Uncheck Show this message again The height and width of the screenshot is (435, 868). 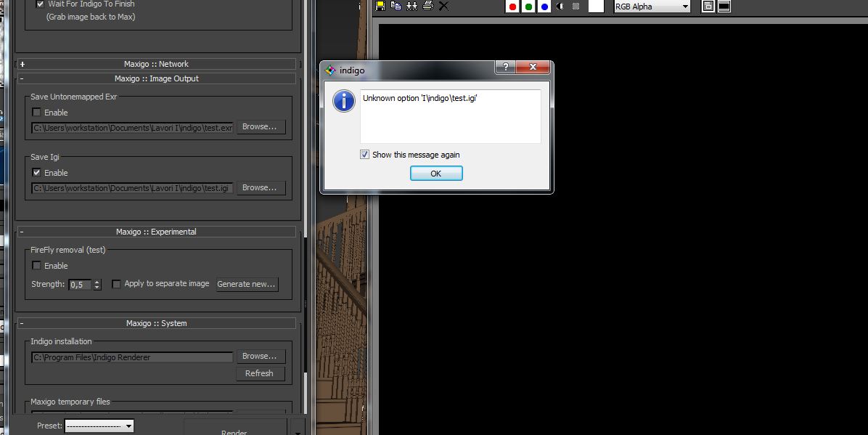365,155
